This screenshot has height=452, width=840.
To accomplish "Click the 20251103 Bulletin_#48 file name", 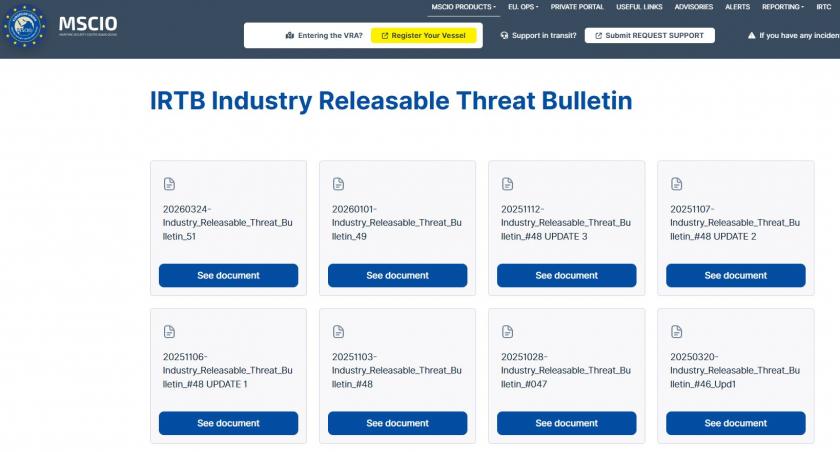I will click(x=396, y=371).
